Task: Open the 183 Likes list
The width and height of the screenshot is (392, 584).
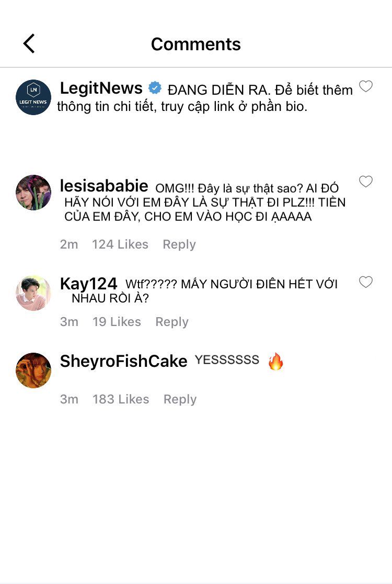Action: click(x=121, y=399)
